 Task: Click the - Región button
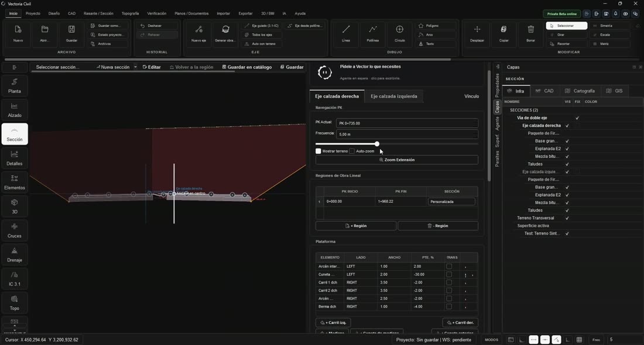(x=438, y=226)
